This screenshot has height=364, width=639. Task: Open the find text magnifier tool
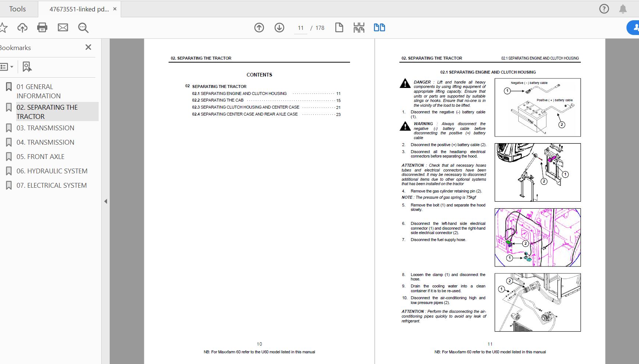[83, 28]
